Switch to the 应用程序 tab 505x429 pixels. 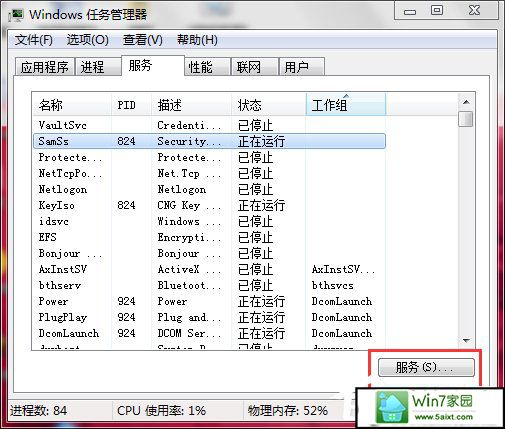pyautogui.click(x=45, y=67)
